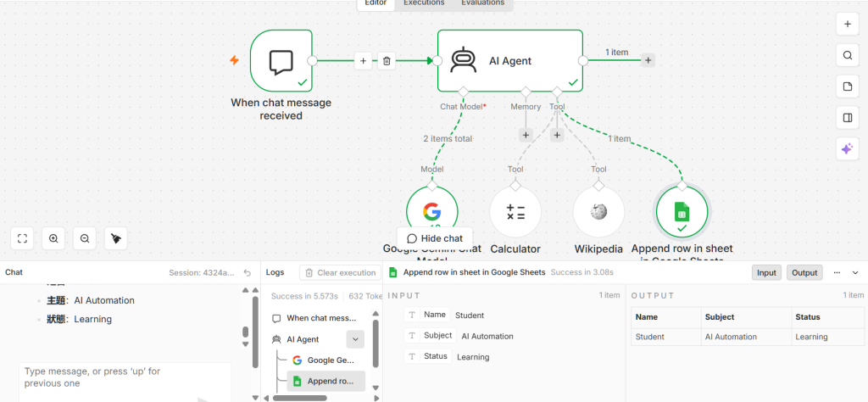Screen dimensions: 868x402
Task: Add a sticky note from right sidebar
Action: pyautogui.click(x=847, y=87)
